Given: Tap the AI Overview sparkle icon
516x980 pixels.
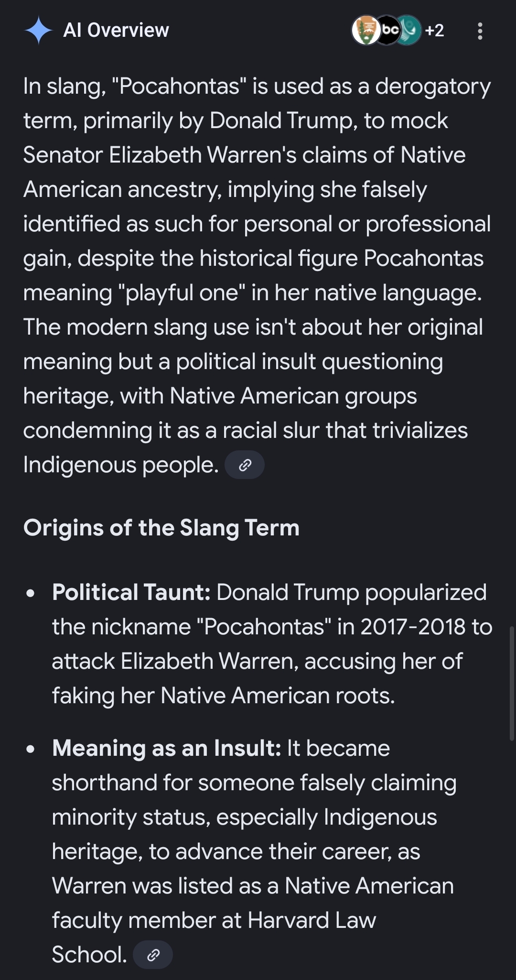Looking at the screenshot, I should tap(38, 31).
